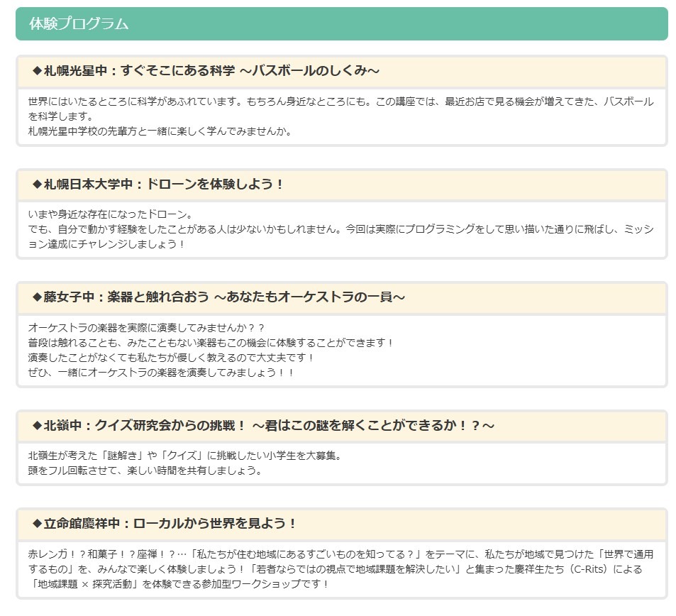The width and height of the screenshot is (676, 616).
Task: Click the line 頭をフル回転させて
Action: click(x=145, y=471)
